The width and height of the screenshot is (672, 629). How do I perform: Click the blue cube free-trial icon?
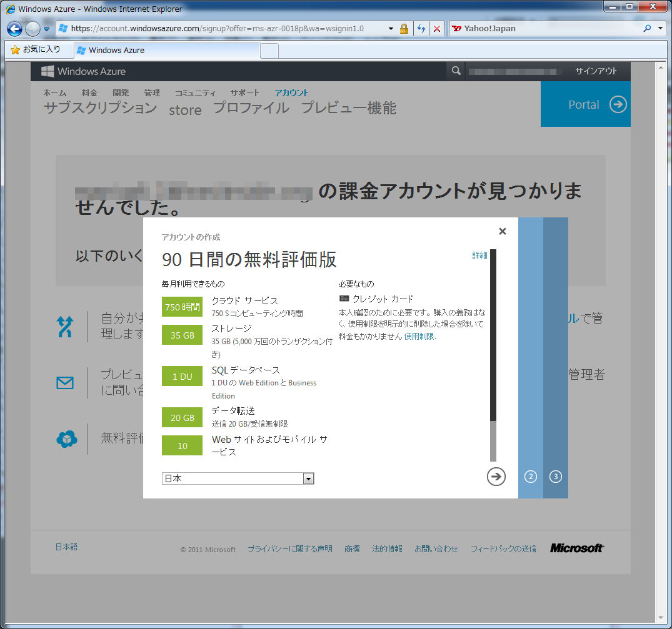[67, 439]
